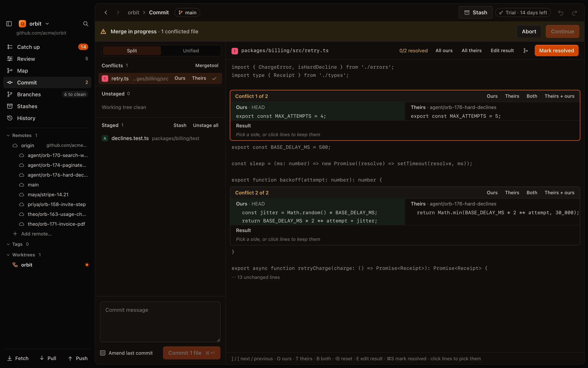Click the Commit message text area
The height and width of the screenshot is (368, 588).
pos(160,322)
